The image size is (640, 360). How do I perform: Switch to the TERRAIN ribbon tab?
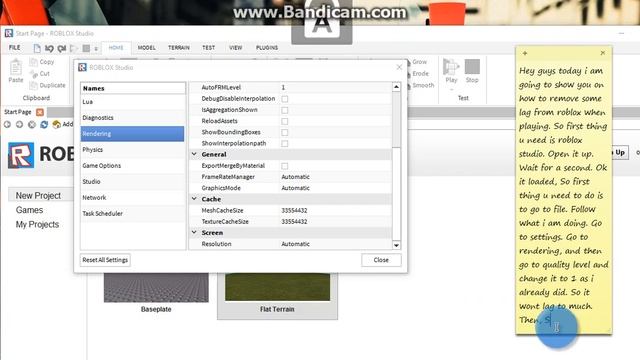[x=179, y=48]
